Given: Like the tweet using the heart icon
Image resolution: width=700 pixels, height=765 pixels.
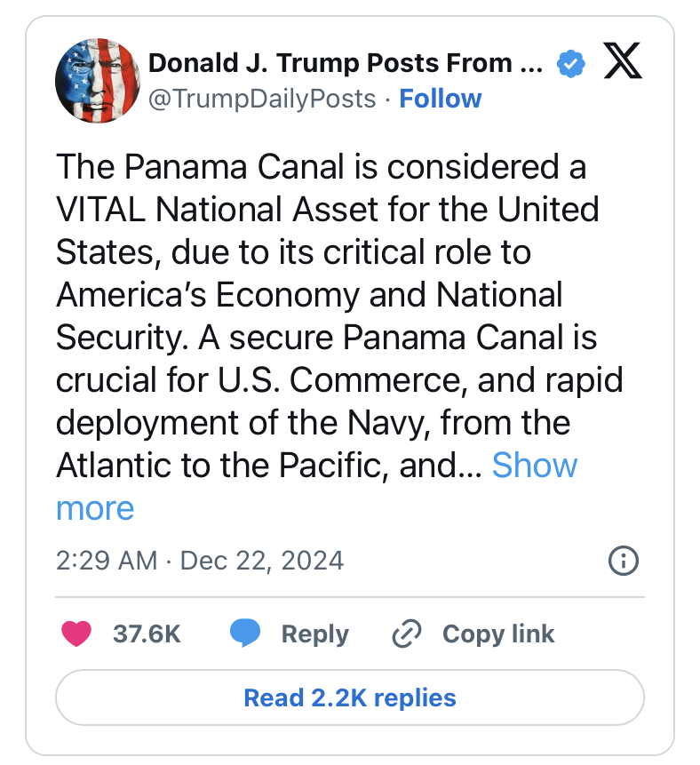Looking at the screenshot, I should pyautogui.click(x=76, y=634).
